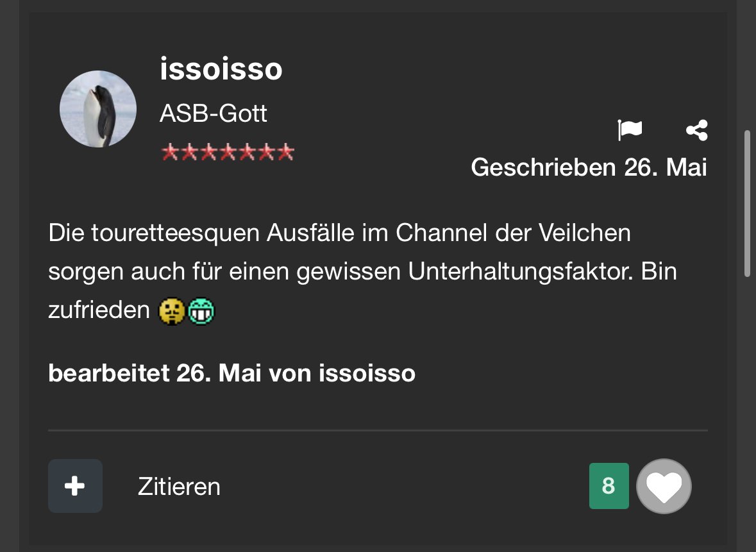Image resolution: width=756 pixels, height=552 pixels.
Task: Open the 'Geschrieben 26. Mai' timestamp link
Action: [x=589, y=167]
